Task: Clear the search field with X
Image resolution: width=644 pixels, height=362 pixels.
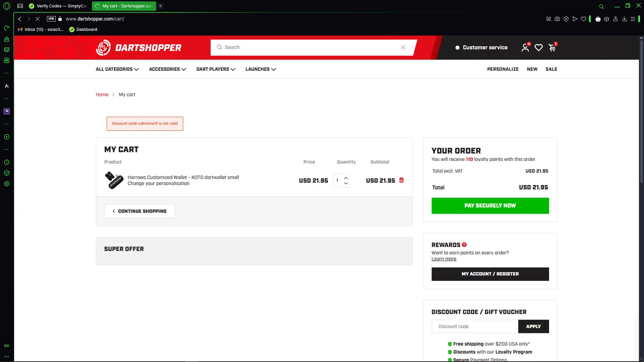Action: 403,48
